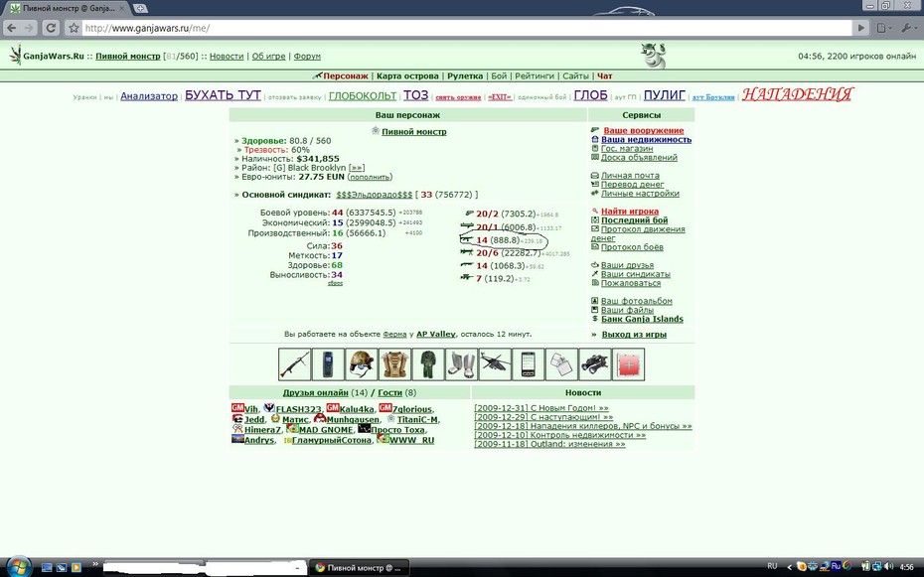Switch to Пивной монстр browser tab
924x577 pixels.
click(68, 8)
